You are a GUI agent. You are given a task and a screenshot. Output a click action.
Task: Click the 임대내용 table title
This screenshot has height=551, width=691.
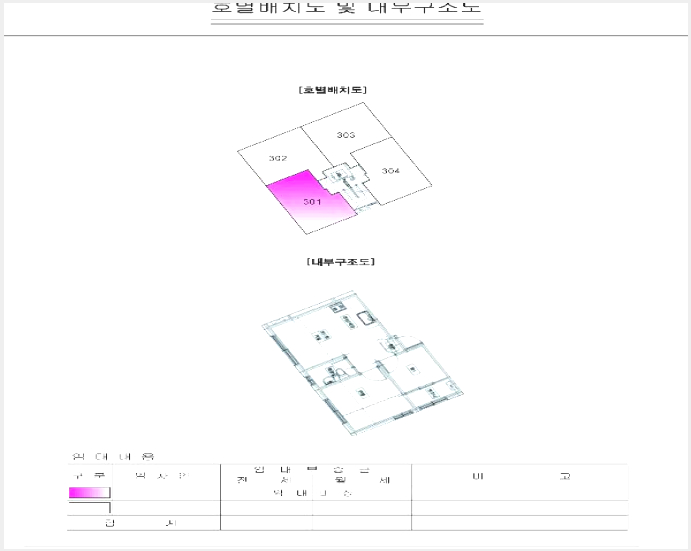click(113, 456)
